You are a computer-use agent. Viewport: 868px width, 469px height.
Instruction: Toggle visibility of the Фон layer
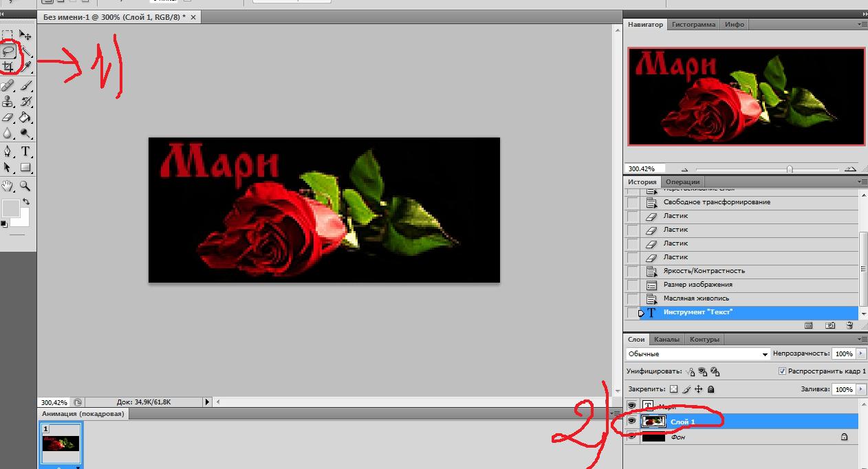pyautogui.click(x=631, y=436)
